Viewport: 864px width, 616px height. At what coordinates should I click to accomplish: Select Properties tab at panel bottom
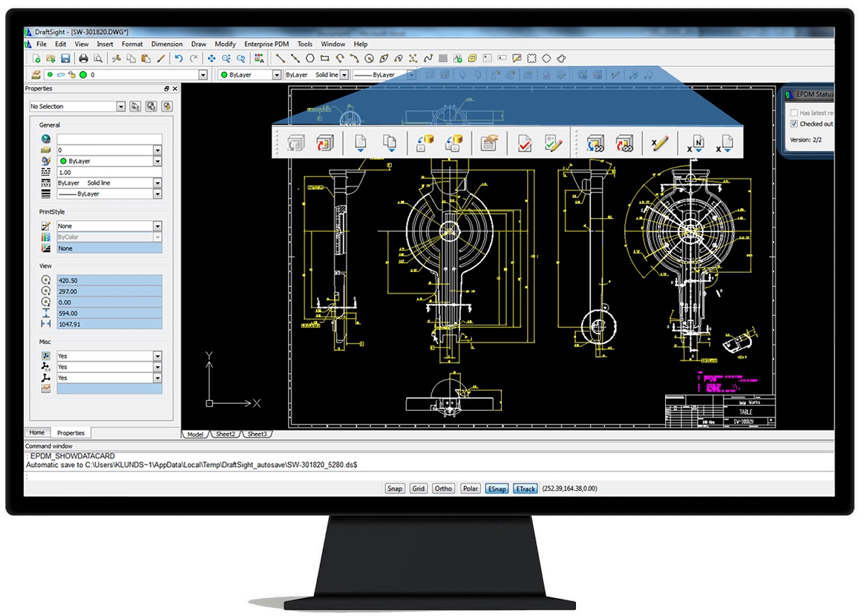tap(71, 432)
